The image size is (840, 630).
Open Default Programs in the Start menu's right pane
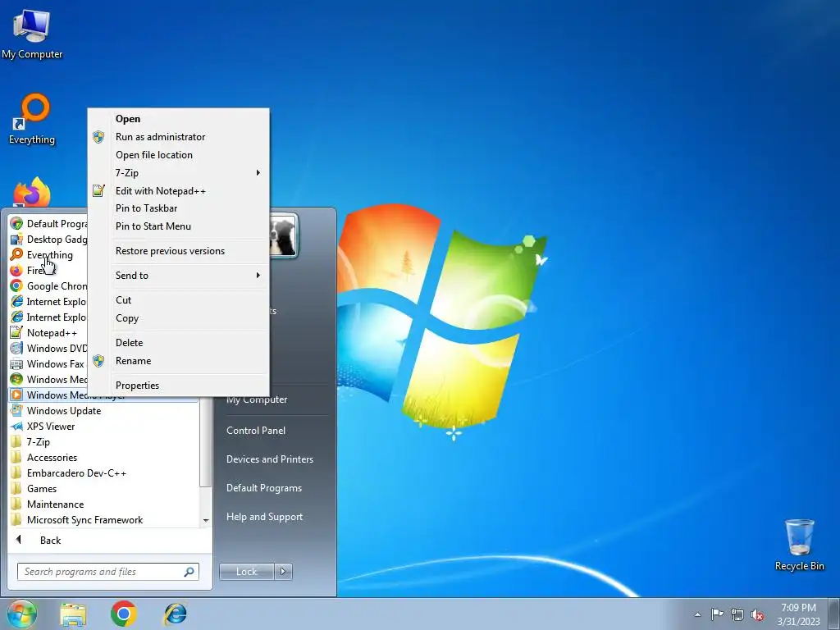click(x=263, y=488)
